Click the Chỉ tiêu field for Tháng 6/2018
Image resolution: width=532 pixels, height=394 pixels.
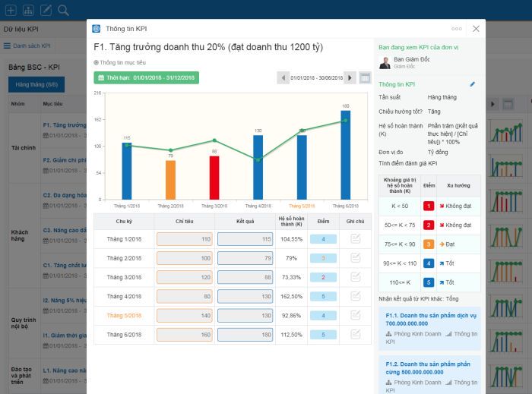click(x=184, y=334)
